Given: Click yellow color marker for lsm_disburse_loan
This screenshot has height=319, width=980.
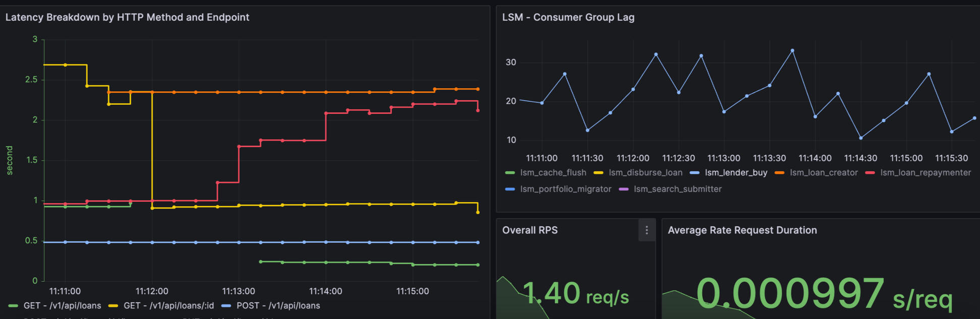Looking at the screenshot, I should point(598,173).
